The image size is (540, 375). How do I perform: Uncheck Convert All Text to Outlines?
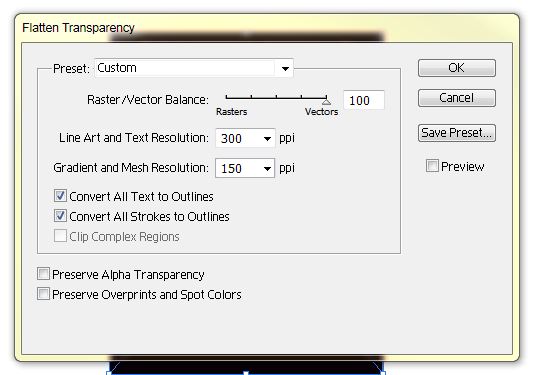click(x=60, y=196)
